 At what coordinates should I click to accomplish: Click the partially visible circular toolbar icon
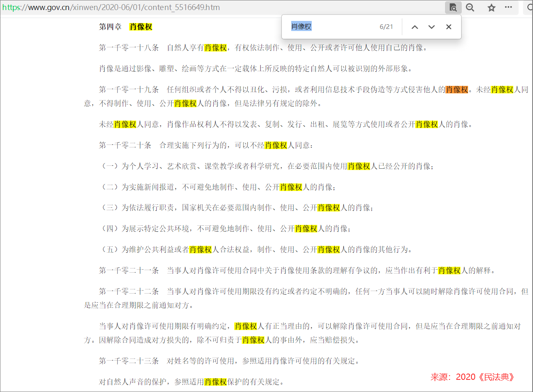coord(529,8)
